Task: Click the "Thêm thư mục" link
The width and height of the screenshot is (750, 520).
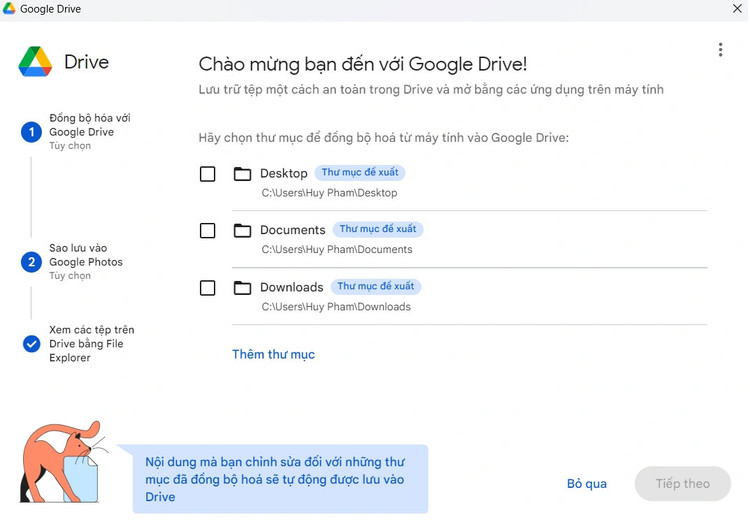Action: click(x=273, y=354)
